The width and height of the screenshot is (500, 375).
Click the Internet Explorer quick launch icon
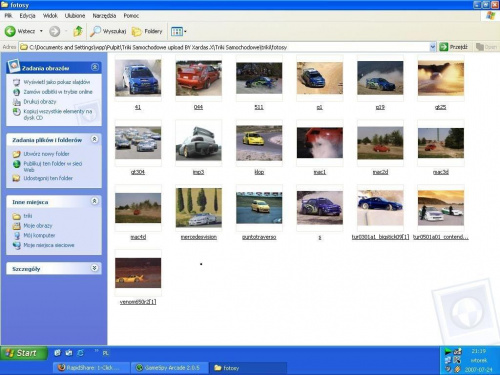tap(80, 353)
